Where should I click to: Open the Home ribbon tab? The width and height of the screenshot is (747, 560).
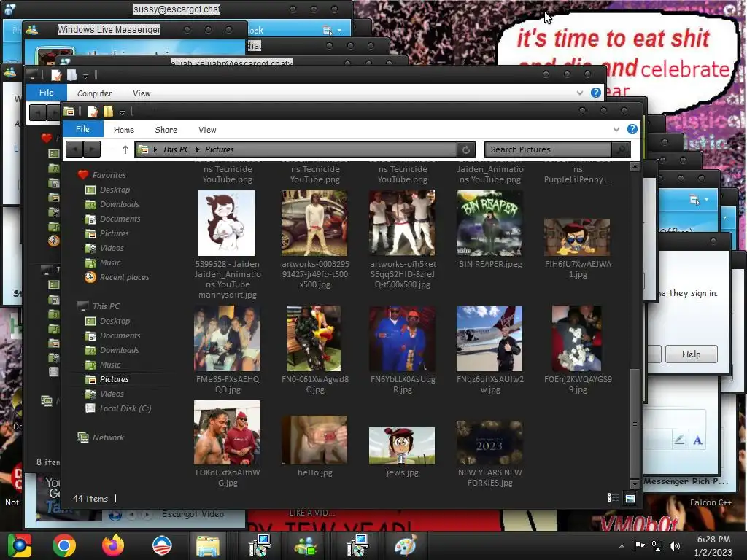point(124,130)
